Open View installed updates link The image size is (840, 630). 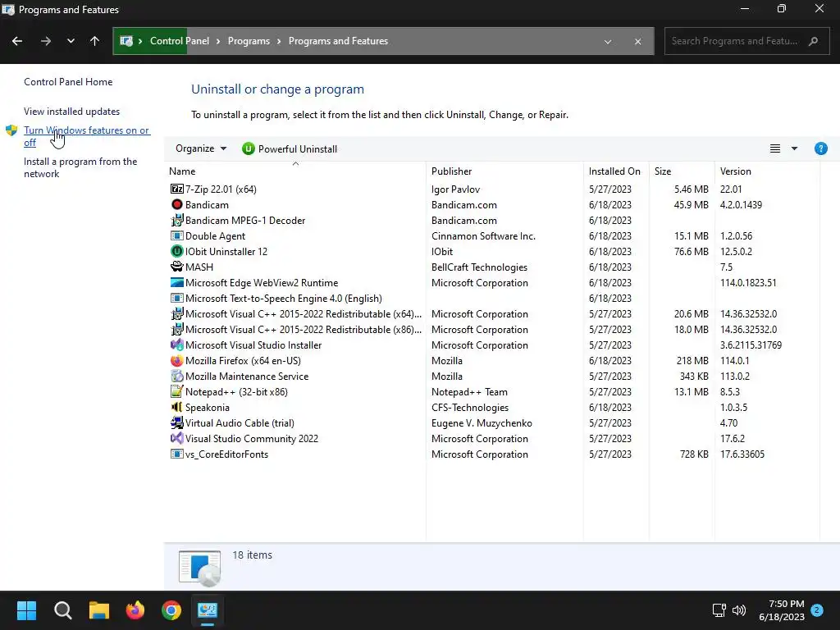tap(72, 112)
